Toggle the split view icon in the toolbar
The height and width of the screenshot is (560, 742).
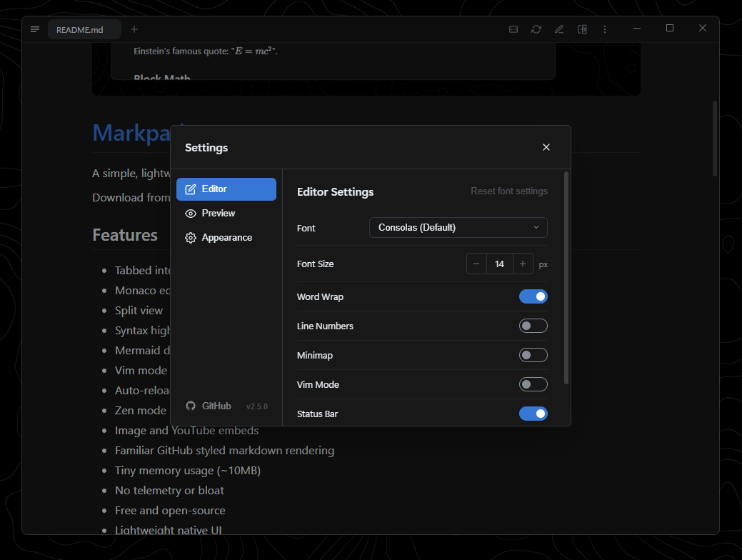(x=582, y=29)
